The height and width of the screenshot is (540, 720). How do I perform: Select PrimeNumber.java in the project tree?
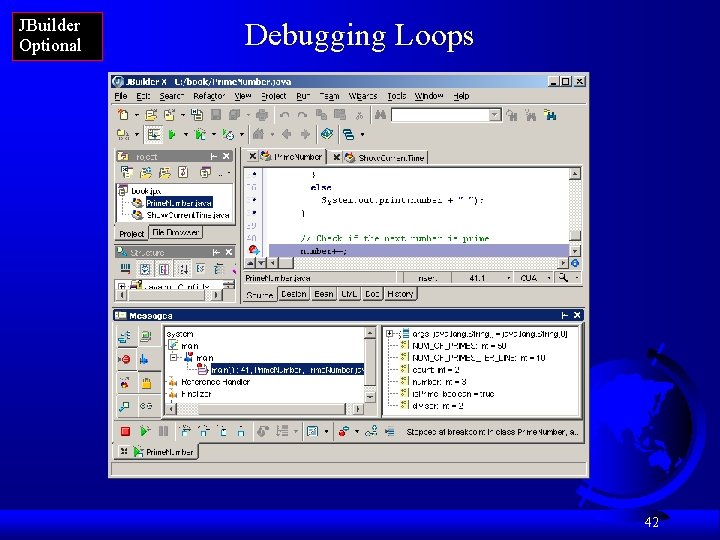click(x=179, y=202)
